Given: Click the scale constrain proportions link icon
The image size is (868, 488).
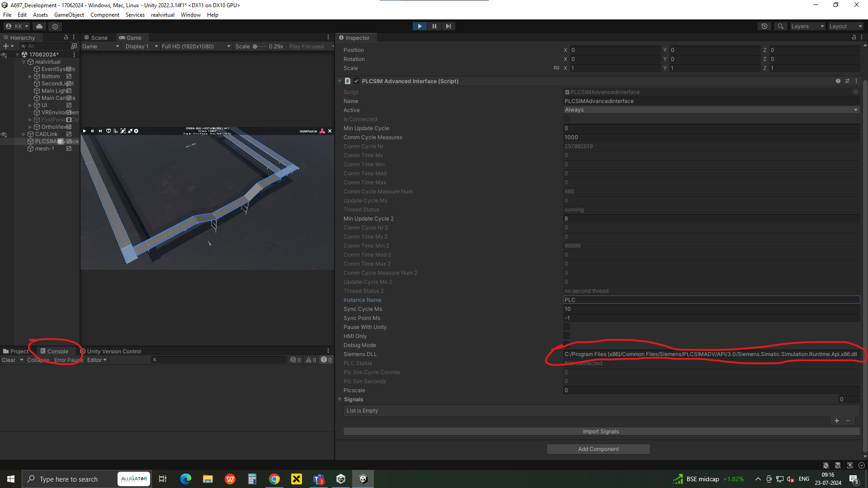Looking at the screenshot, I should [557, 68].
